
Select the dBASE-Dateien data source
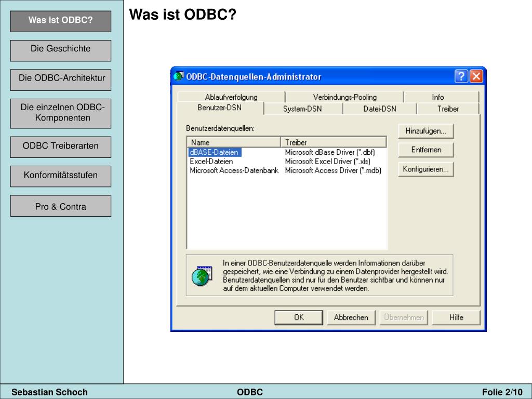tap(215, 152)
